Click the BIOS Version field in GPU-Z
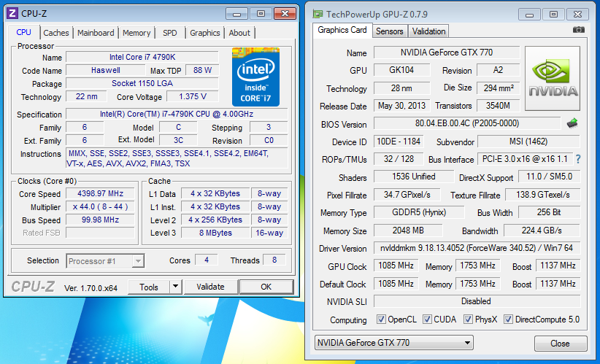600x364 pixels. (x=467, y=123)
